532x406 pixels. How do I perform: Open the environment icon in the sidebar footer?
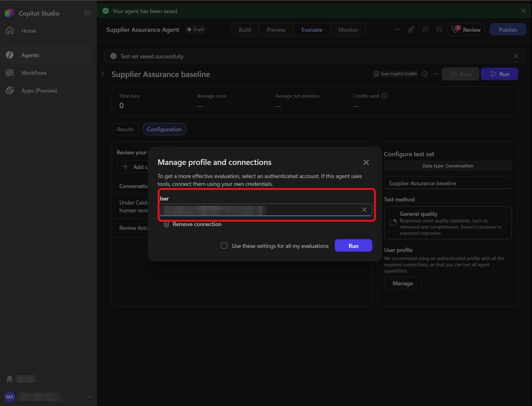tap(10, 379)
